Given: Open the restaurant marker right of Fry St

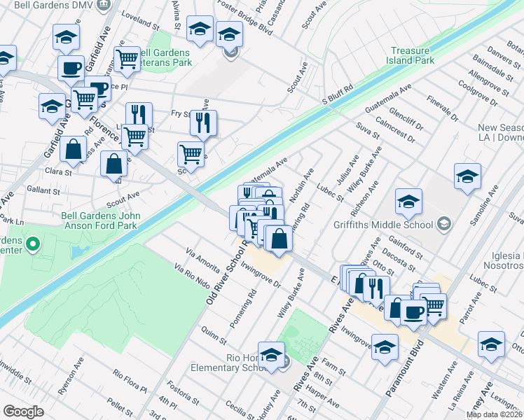Looking at the screenshot, I should [204, 124].
